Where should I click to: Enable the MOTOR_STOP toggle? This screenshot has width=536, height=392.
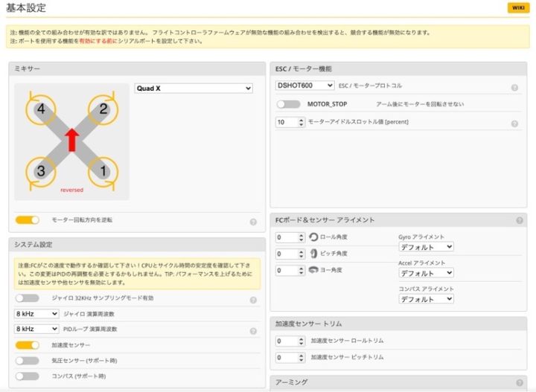[x=287, y=104]
